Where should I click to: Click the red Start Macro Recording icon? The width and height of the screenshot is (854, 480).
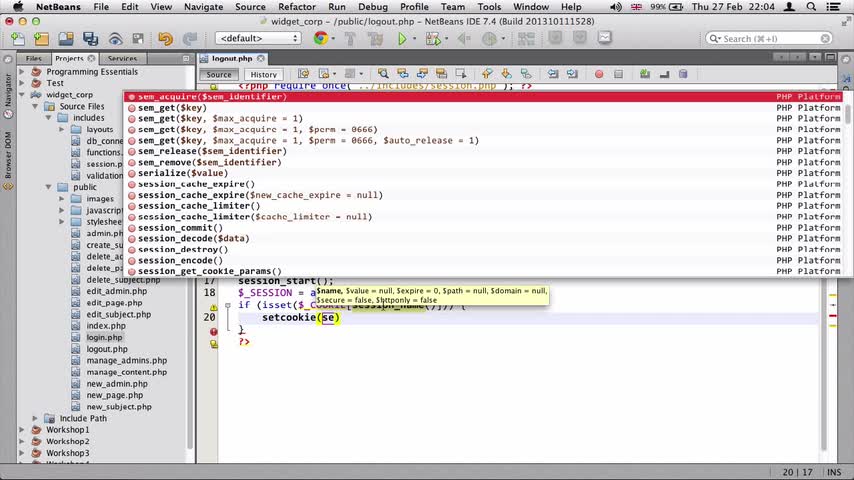tap(599, 74)
